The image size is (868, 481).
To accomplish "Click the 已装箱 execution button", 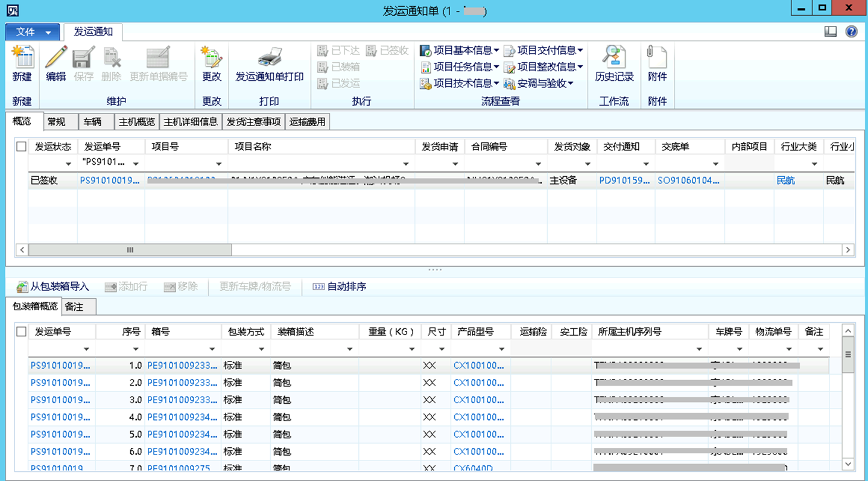I will [x=338, y=67].
